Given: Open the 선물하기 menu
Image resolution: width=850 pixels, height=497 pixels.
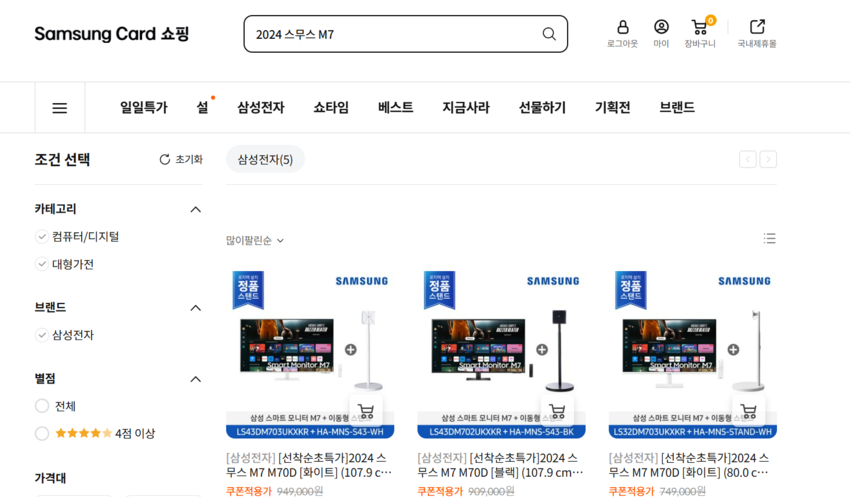Looking at the screenshot, I should tap(542, 107).
